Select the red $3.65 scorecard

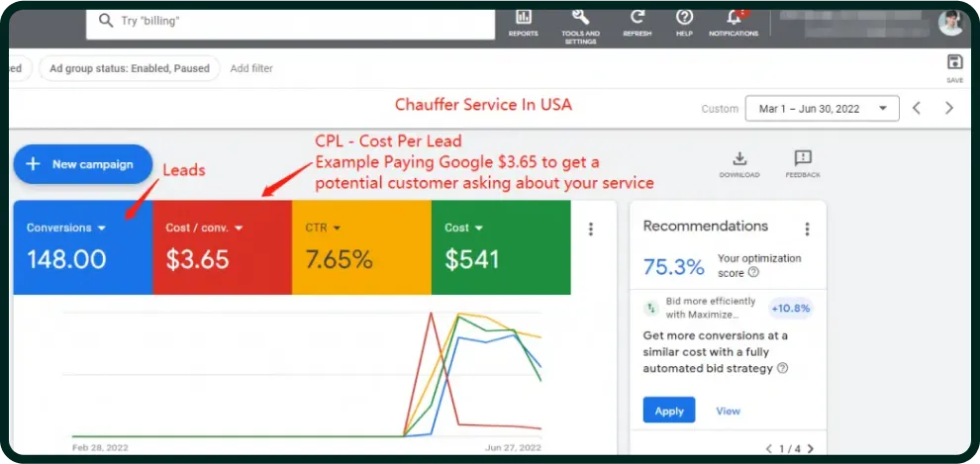(x=222, y=247)
